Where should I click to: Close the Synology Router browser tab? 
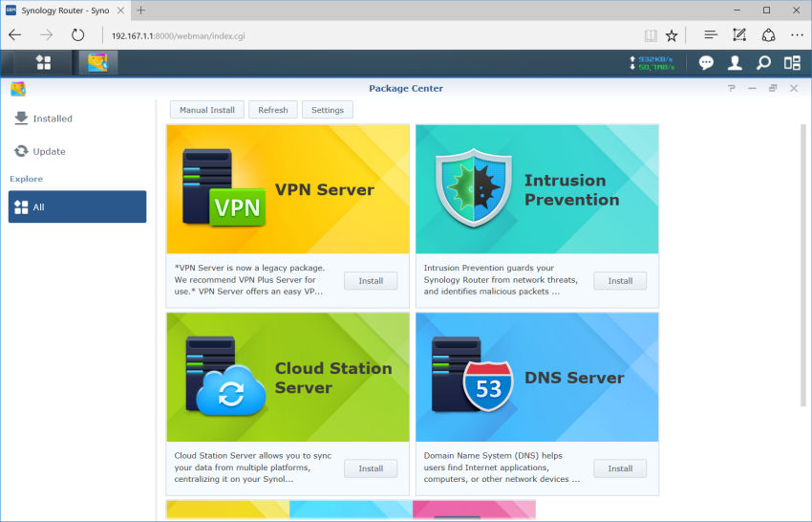[x=120, y=11]
